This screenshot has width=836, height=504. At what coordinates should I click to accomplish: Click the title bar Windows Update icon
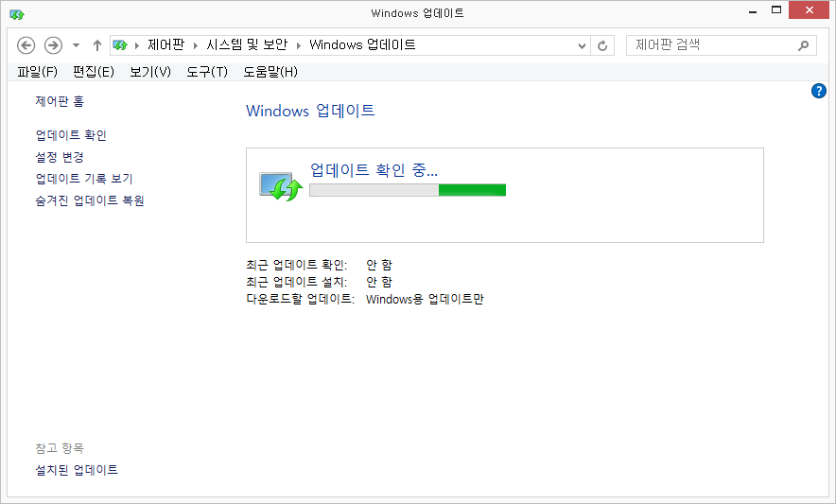(17, 14)
